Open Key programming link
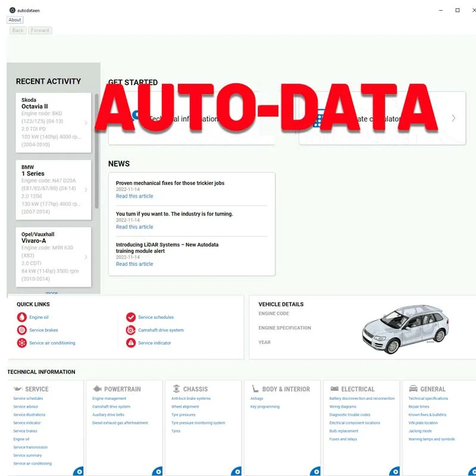This screenshot has width=476, height=476. (x=265, y=407)
